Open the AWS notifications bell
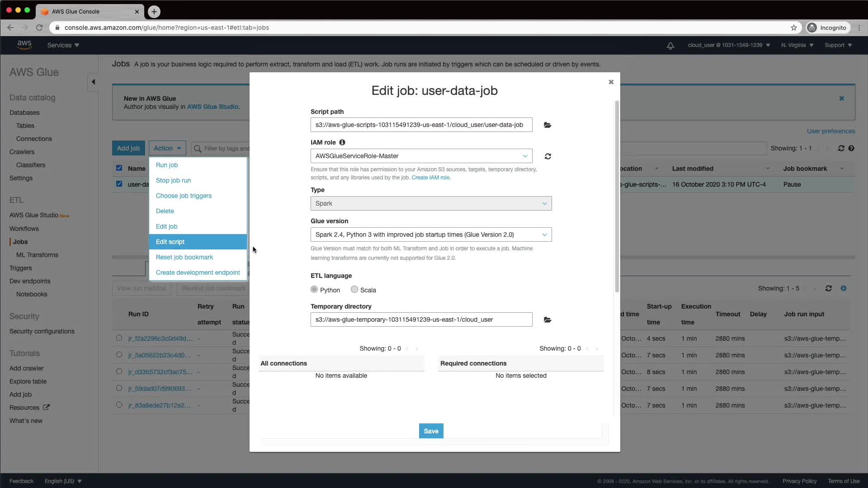868x488 pixels. pos(670,46)
